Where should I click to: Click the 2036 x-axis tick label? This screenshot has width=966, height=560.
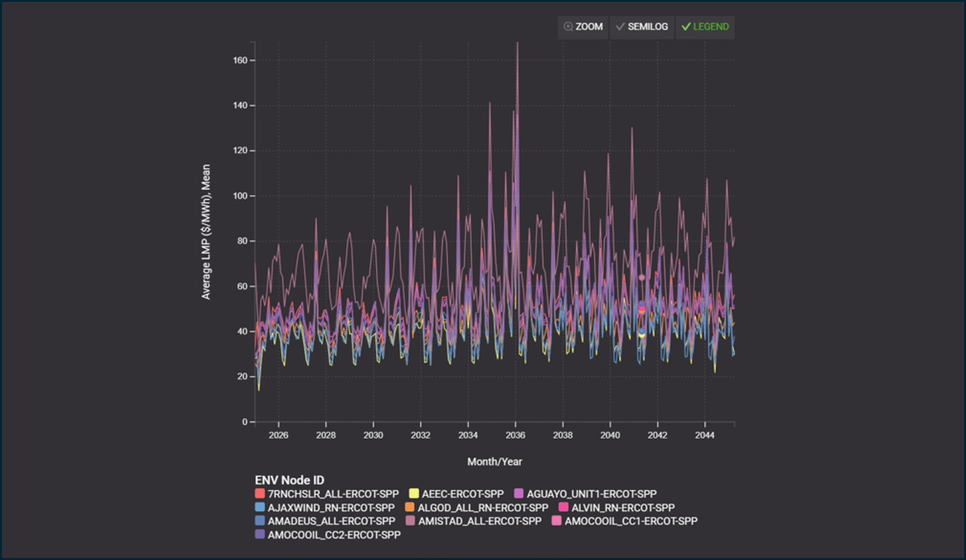515,435
